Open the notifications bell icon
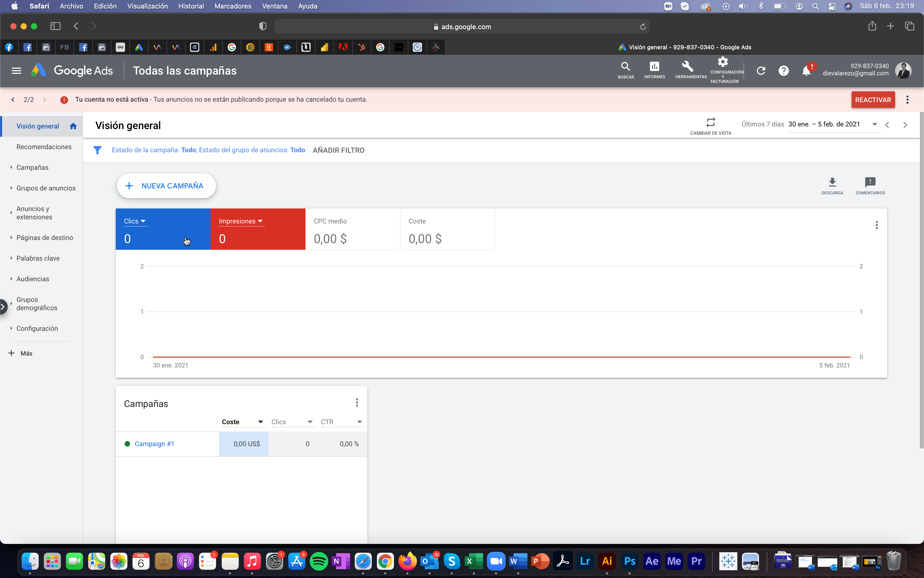Viewport: 924px width, 578px height. 806,71
